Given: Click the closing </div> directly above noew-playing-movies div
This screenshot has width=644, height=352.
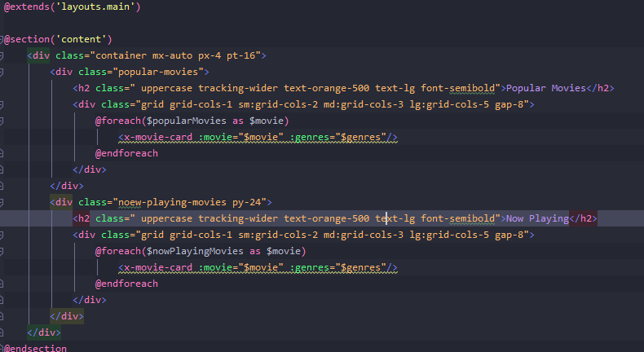Looking at the screenshot, I should pos(67,186).
